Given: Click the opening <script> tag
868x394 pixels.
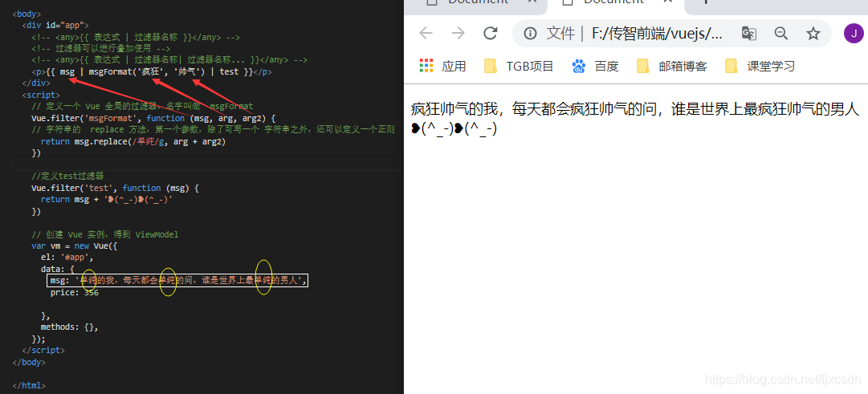Looking at the screenshot, I should (40, 95).
